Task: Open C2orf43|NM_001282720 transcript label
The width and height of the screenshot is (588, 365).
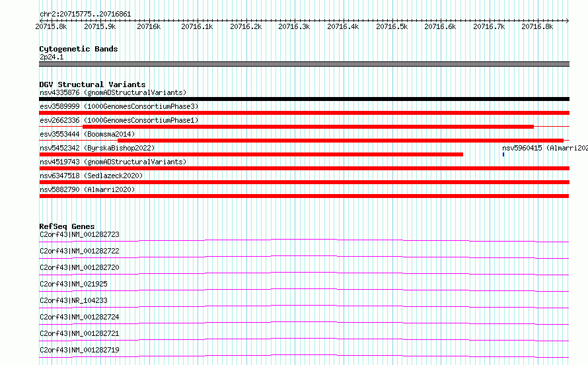Action: pyautogui.click(x=79, y=267)
